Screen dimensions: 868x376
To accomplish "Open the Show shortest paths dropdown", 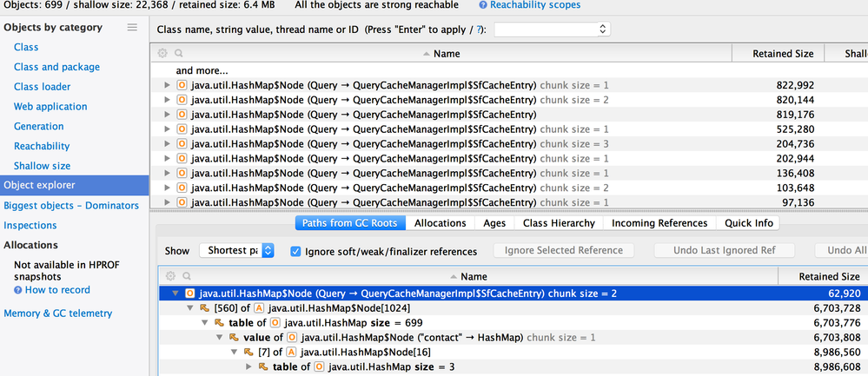I will point(237,250).
